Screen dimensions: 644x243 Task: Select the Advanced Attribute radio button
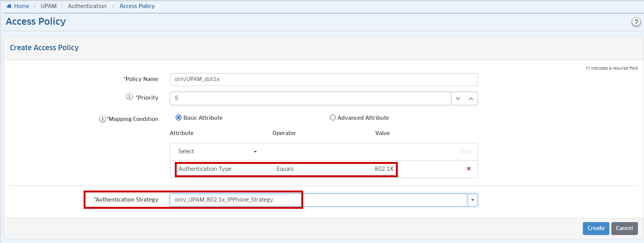point(333,118)
